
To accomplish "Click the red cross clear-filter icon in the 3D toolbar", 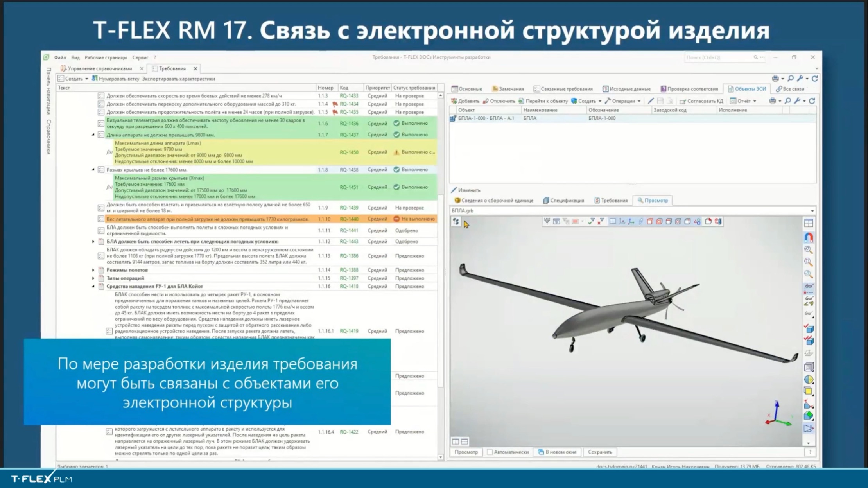I will point(601,221).
